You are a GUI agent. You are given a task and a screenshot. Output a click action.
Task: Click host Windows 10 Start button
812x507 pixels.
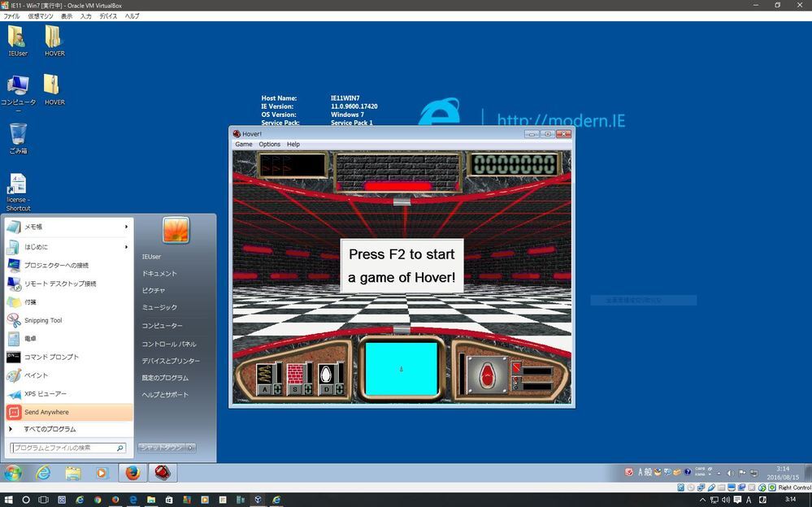[8, 500]
